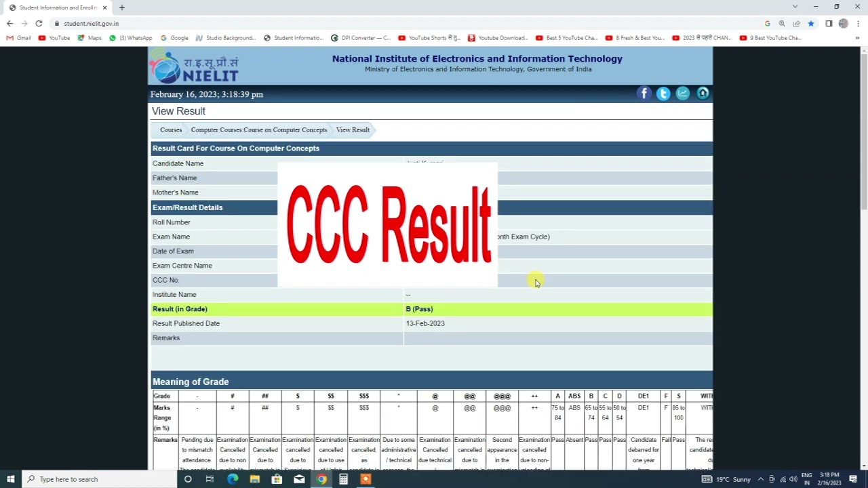Click the 13-Feb-2023 published date
Viewport: 868px width, 488px height.
425,323
